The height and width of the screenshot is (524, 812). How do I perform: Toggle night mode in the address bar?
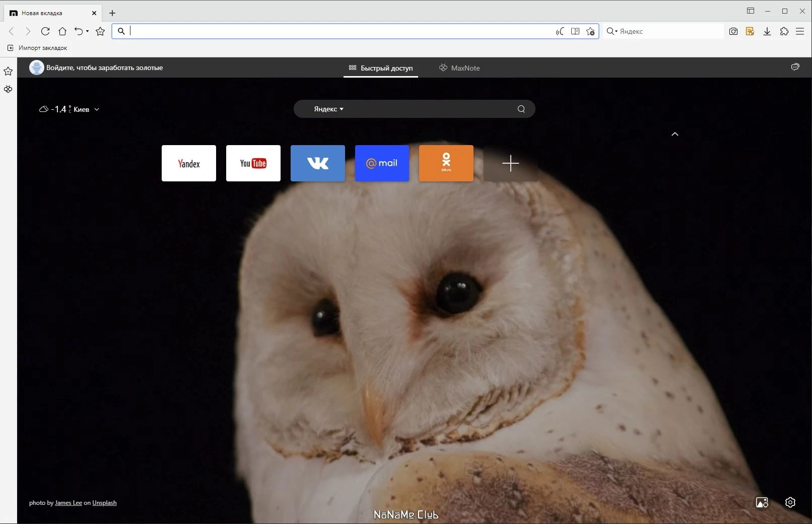click(560, 31)
